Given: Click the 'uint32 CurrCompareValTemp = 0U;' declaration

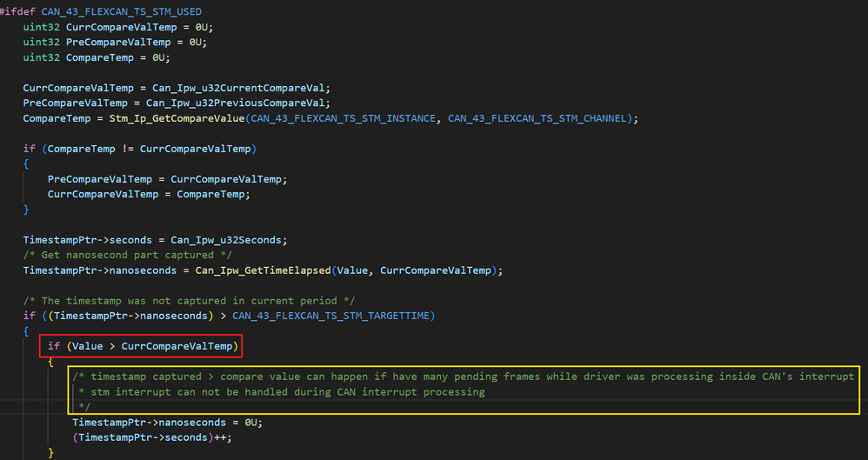Looking at the screenshot, I should [x=118, y=27].
